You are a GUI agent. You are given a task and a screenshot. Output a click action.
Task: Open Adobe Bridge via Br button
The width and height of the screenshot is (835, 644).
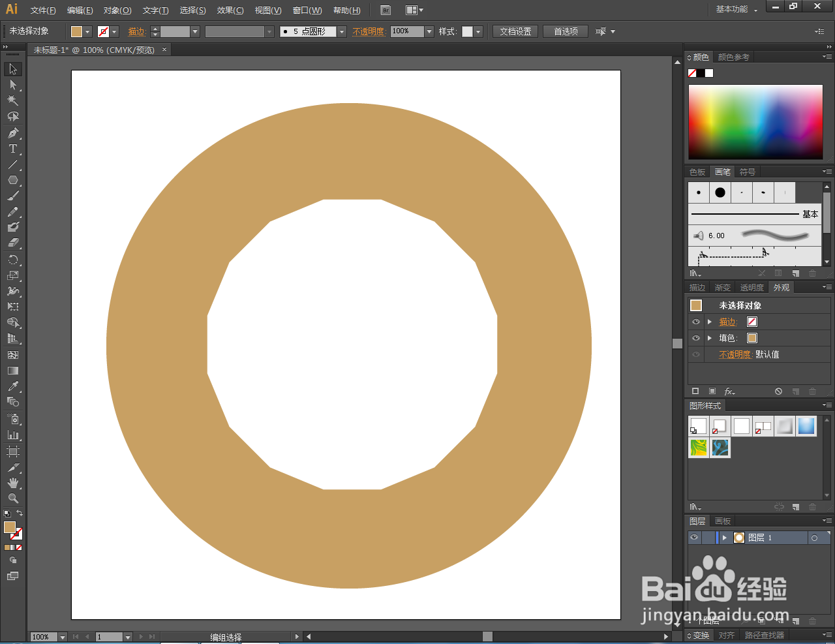point(386,10)
